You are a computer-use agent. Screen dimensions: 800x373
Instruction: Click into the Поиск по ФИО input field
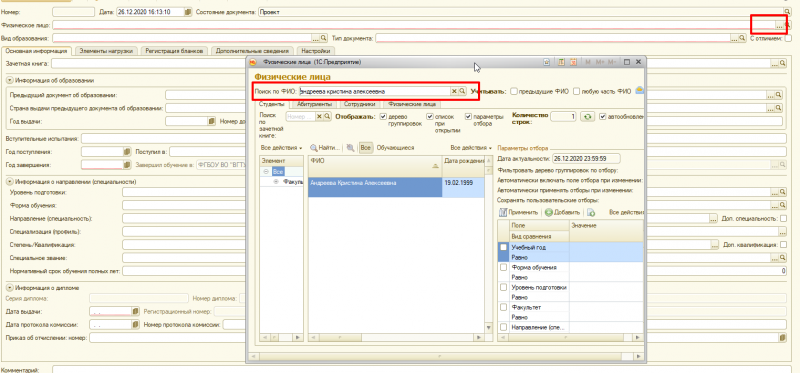click(x=374, y=91)
